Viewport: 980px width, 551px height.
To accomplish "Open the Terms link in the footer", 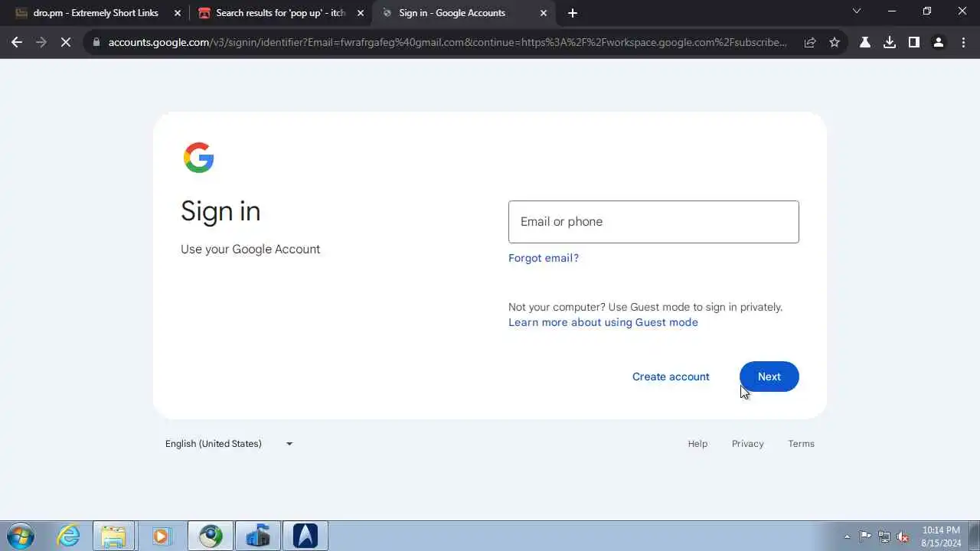I will point(802,444).
